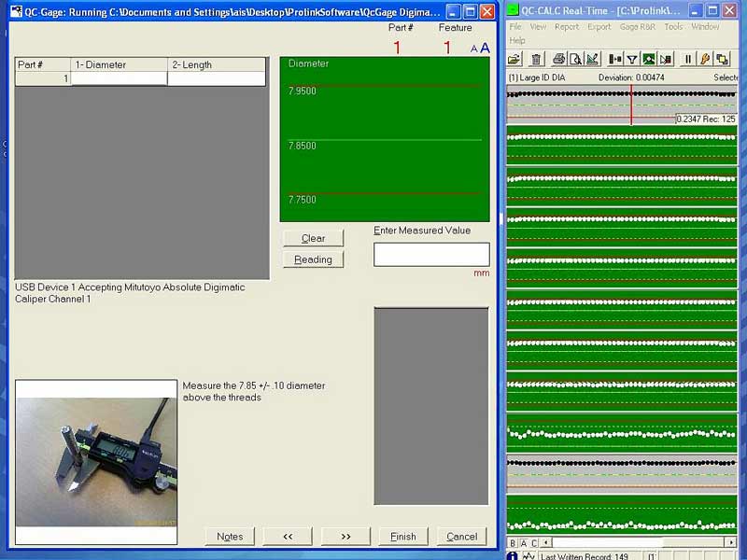Open the Report menu in QC-CALC
Screen dimensions: 747x560
click(x=566, y=27)
